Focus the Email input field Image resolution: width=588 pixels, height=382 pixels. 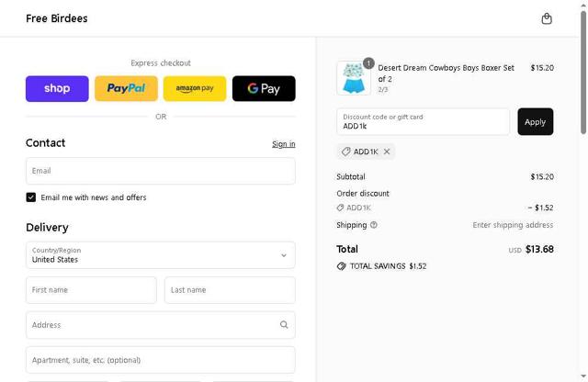coord(161,171)
